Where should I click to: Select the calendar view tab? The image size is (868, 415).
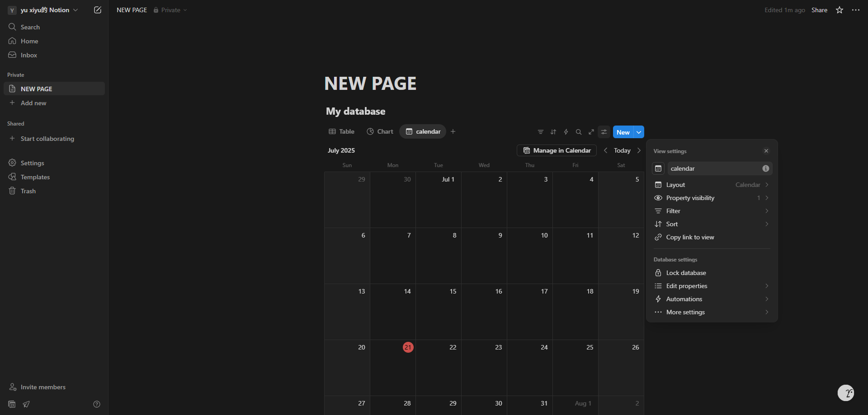(x=423, y=131)
